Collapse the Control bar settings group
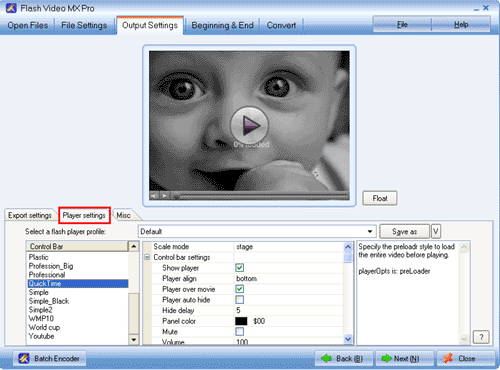 click(x=147, y=257)
